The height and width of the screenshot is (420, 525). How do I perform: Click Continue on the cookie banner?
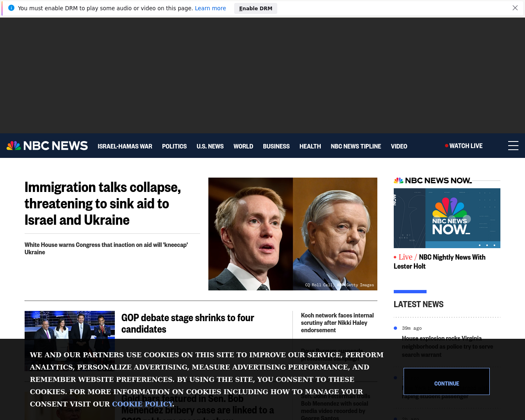click(447, 381)
